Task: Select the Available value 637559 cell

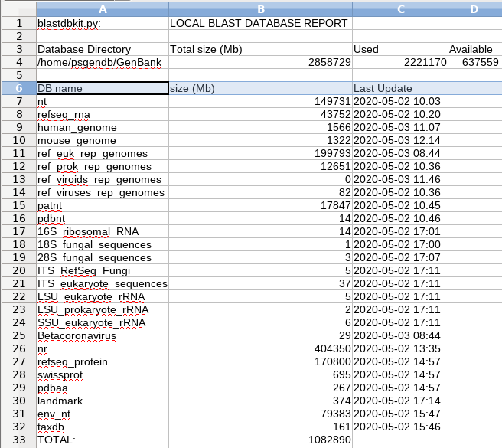Action: pos(474,62)
